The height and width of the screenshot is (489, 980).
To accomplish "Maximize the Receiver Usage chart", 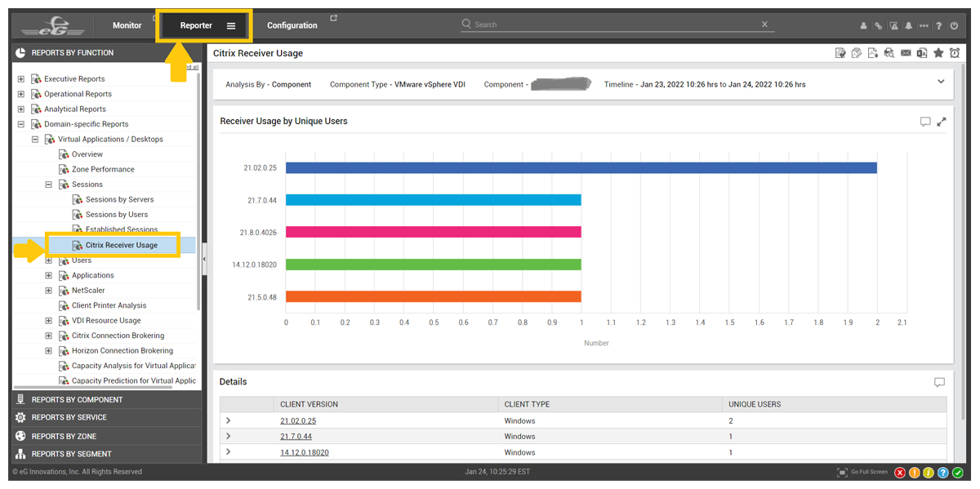I will point(942,122).
